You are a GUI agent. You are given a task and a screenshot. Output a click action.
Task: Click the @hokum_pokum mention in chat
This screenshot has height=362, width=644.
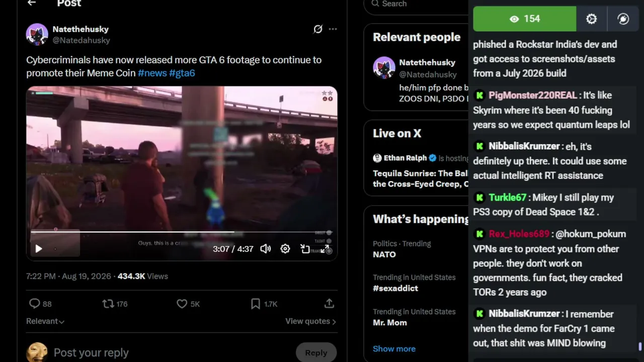[591, 234]
